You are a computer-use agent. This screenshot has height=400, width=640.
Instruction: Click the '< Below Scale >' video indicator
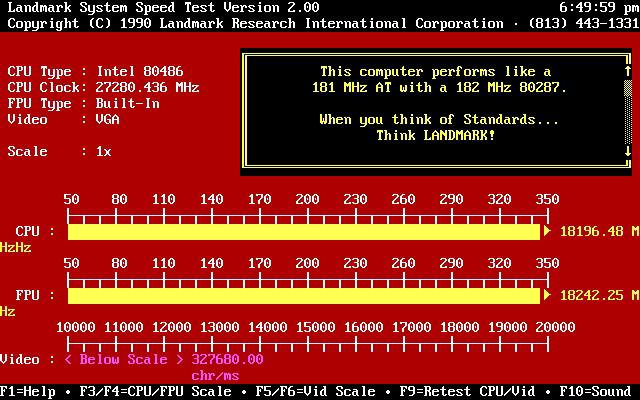pos(123,360)
